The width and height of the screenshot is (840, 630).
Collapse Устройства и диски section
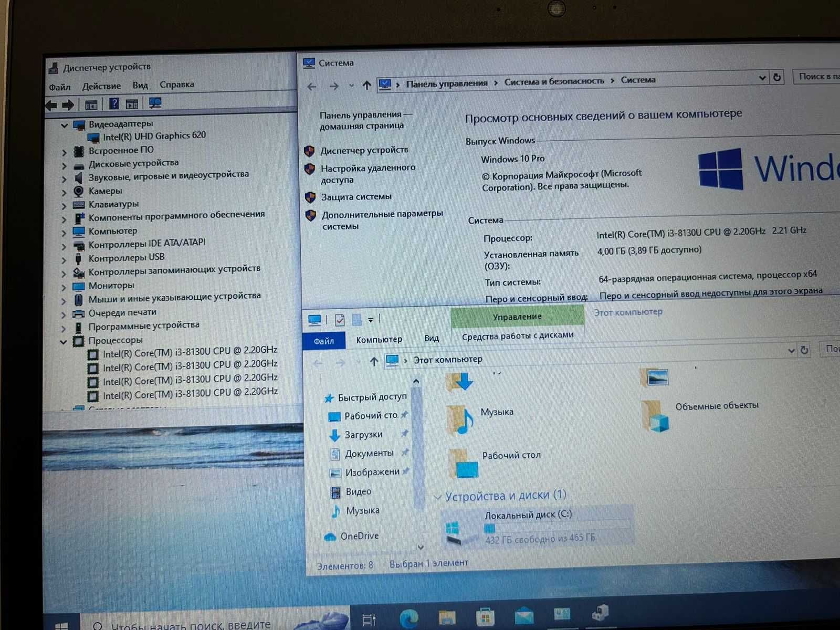pyautogui.click(x=437, y=497)
